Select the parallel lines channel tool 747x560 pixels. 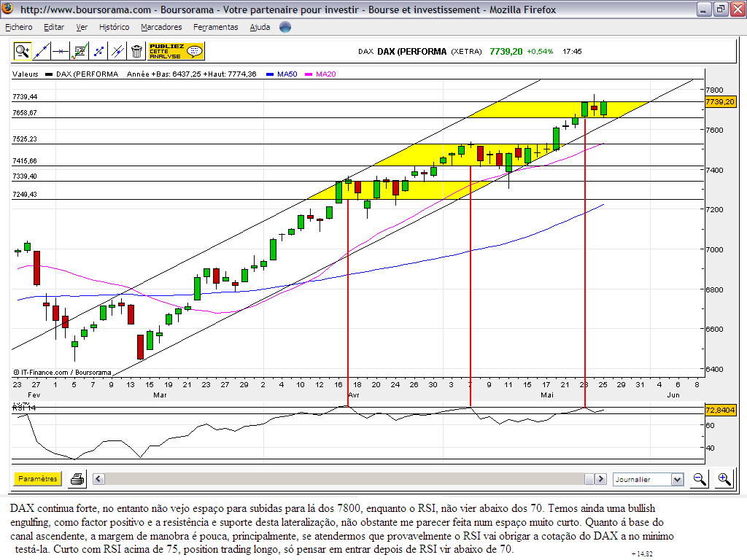(117, 51)
